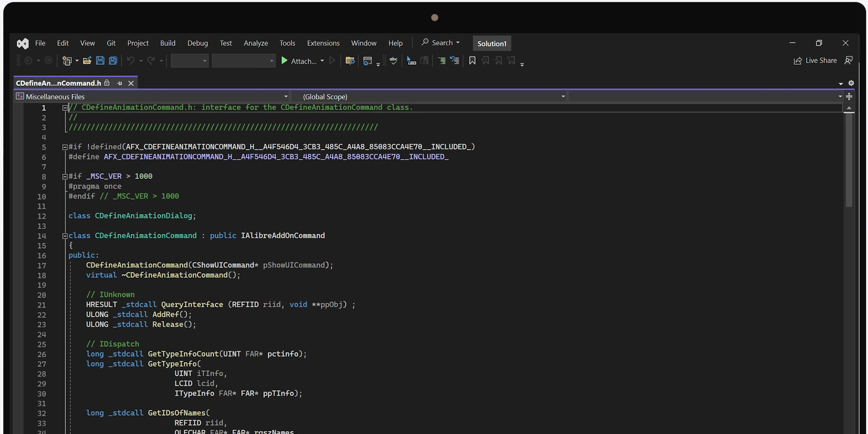Click the abc spell checker icon
The width and height of the screenshot is (868, 434).
[393, 61]
